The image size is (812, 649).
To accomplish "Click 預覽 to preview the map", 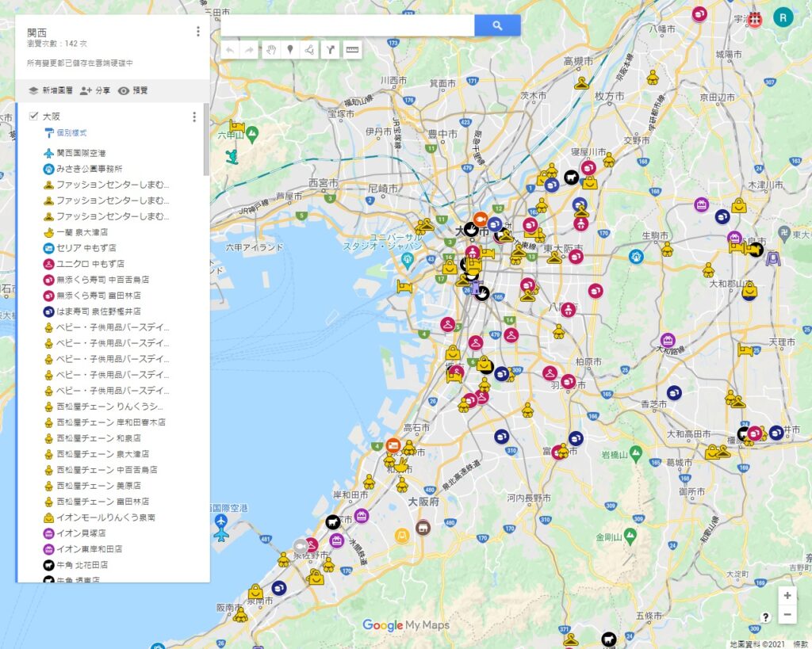I will click(132, 90).
